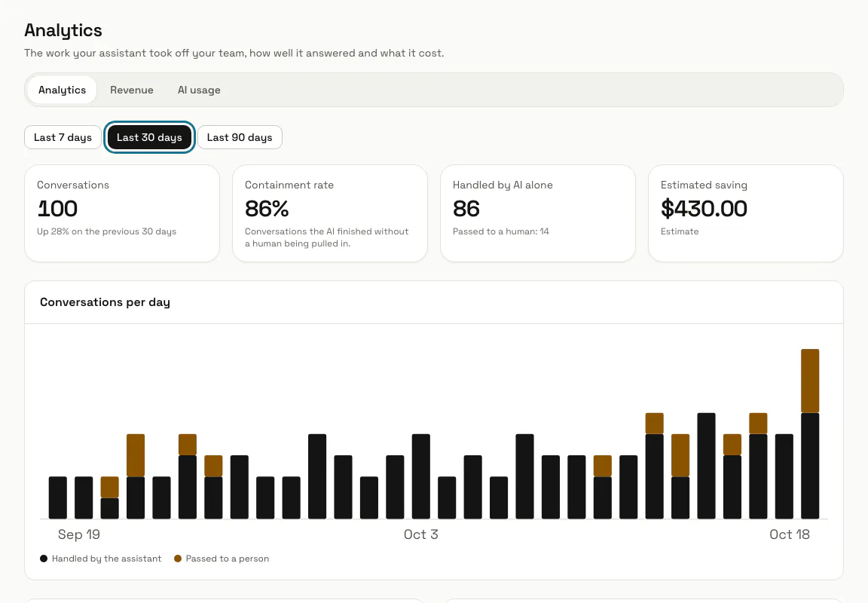This screenshot has width=868, height=603.
Task: Click the Conversations the AI finished without description
Action: click(x=326, y=237)
